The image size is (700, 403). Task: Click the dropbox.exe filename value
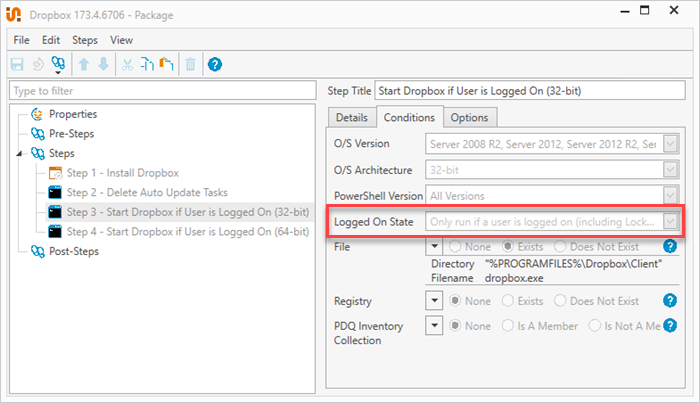point(514,278)
